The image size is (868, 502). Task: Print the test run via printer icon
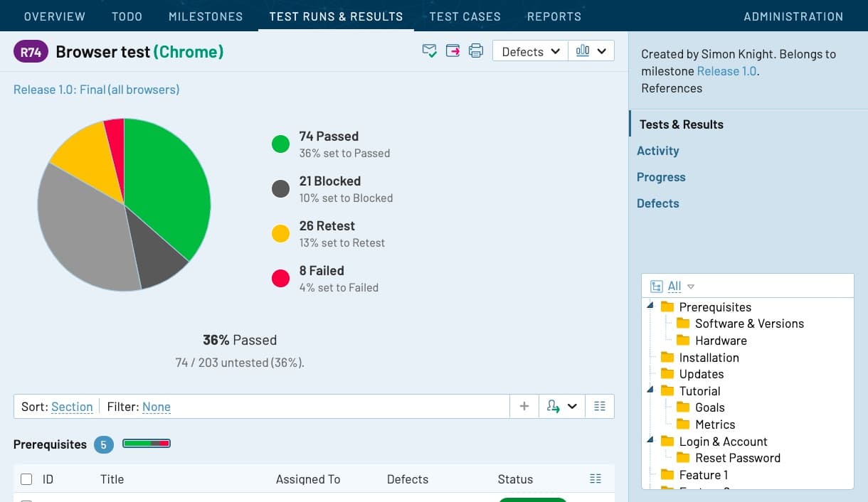(x=476, y=51)
